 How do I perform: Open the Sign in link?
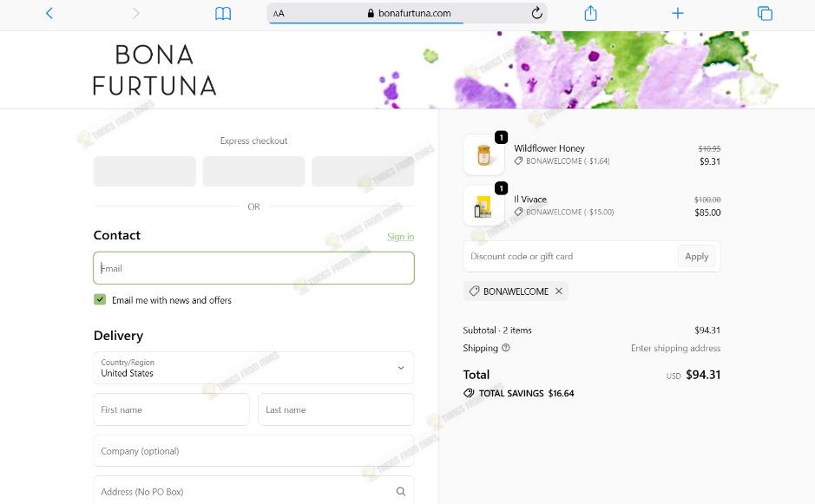pyautogui.click(x=400, y=237)
